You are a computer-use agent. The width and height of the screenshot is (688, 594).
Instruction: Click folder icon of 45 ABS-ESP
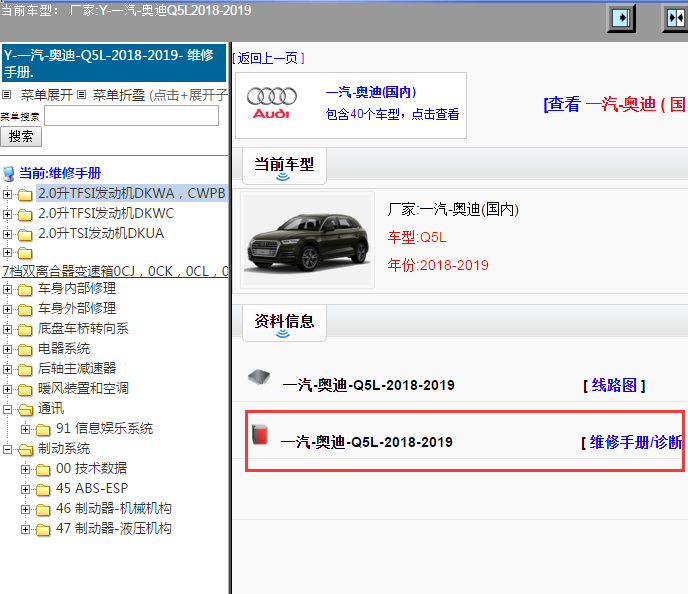[43, 490]
